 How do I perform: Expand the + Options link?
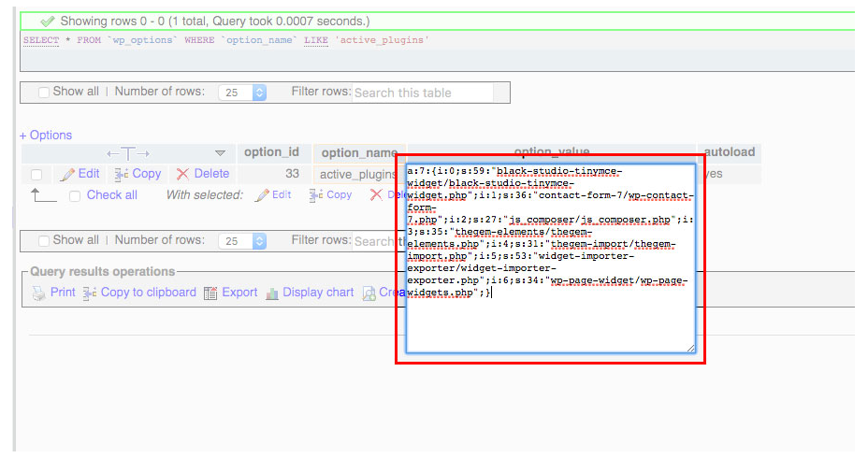[x=46, y=136]
